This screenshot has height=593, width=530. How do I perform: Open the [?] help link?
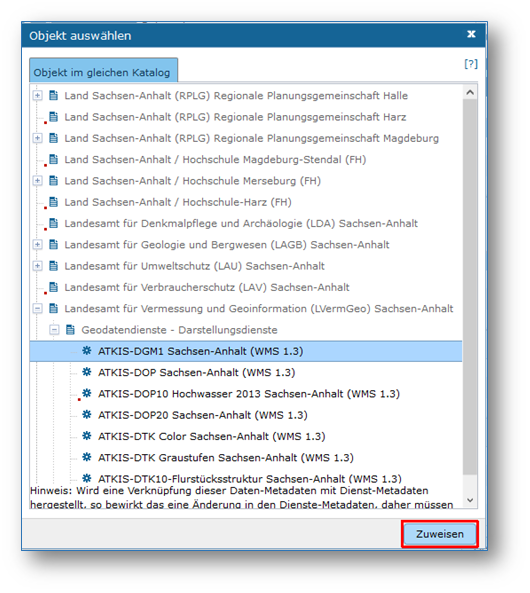pyautogui.click(x=471, y=64)
